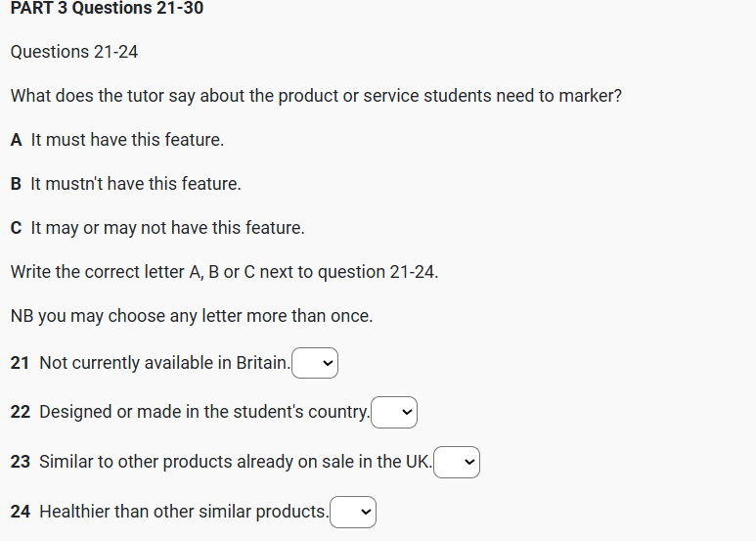756x541 pixels.
Task: Click the bold question number 22
Action: pos(21,412)
